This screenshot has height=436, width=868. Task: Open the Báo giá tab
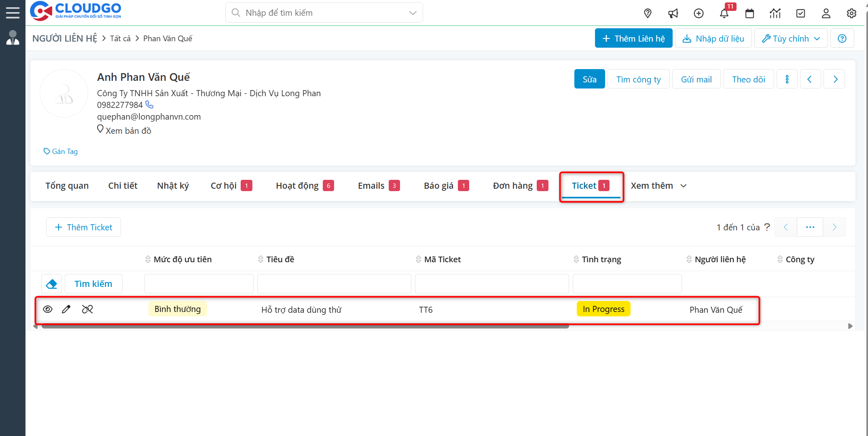coord(438,186)
